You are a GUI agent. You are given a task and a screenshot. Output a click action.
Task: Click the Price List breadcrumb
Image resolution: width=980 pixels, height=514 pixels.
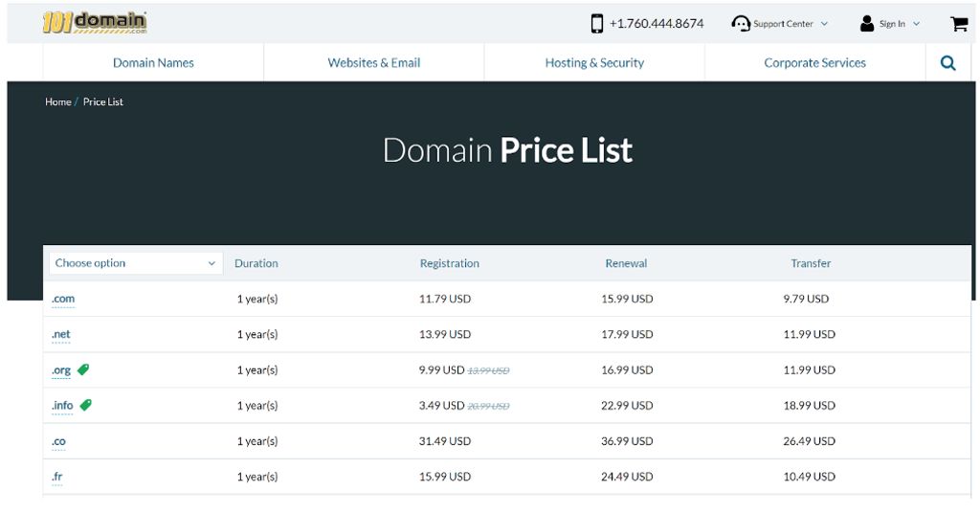point(103,101)
